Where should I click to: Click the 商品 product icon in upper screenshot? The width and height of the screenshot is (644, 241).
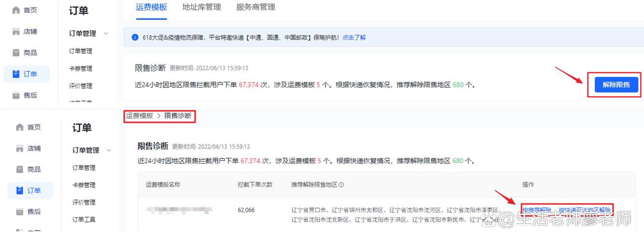pyautogui.click(x=16, y=53)
